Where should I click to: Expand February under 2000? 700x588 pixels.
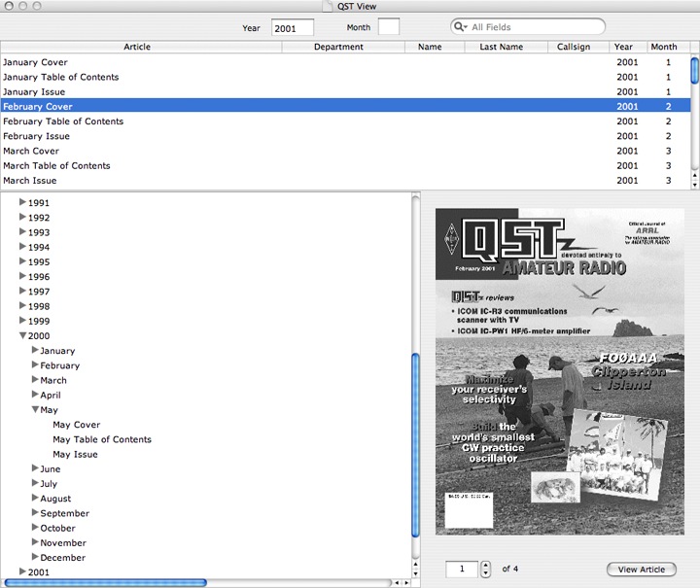(x=35, y=364)
